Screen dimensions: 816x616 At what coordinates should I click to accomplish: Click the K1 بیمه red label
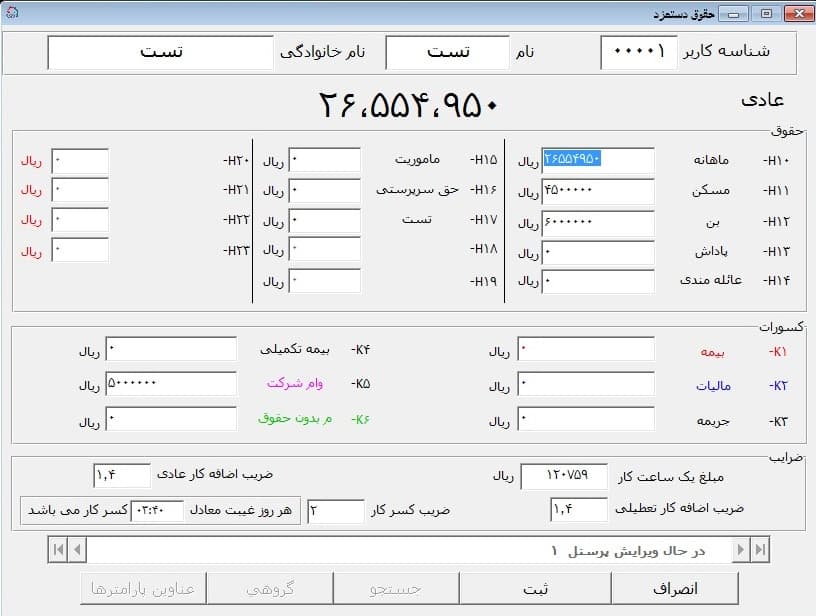(712, 352)
